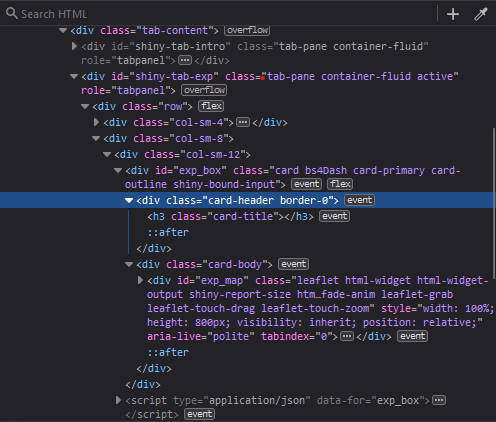496x422 pixels.
Task: Show event listeners for card-title h3
Action: pos(334,216)
